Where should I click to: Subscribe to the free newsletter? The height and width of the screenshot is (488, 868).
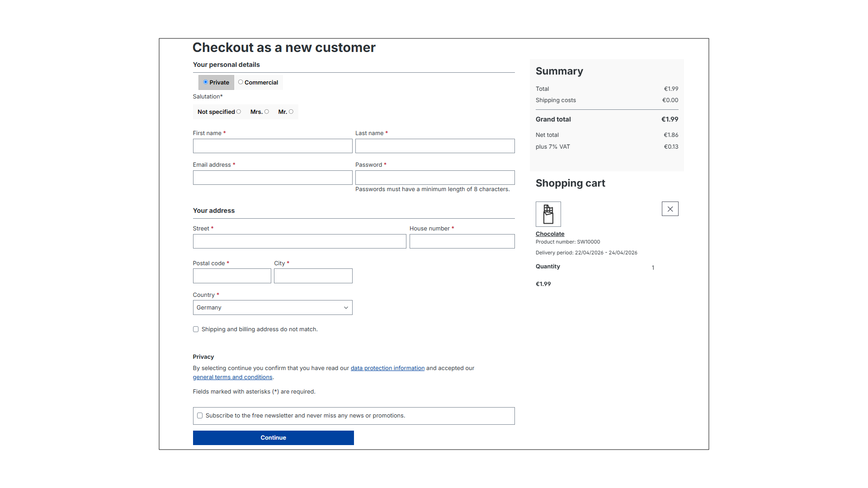[199, 415]
